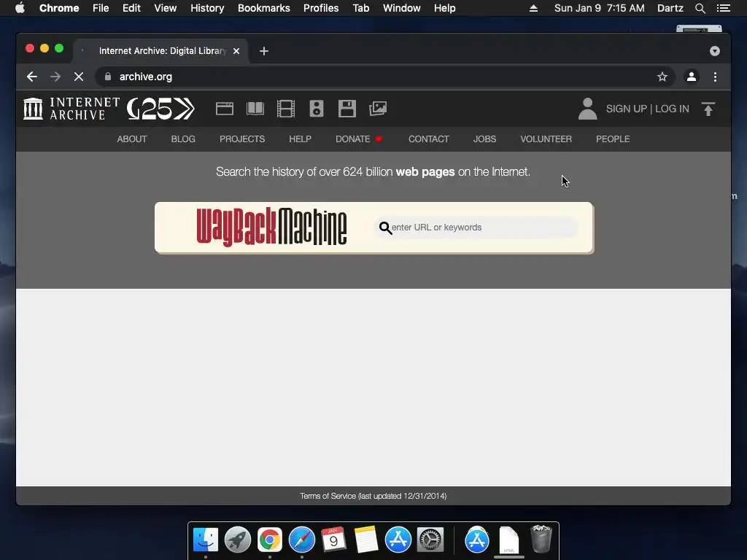The image size is (747, 560).
Task: Open the Chrome profile icon
Action: [x=692, y=77]
